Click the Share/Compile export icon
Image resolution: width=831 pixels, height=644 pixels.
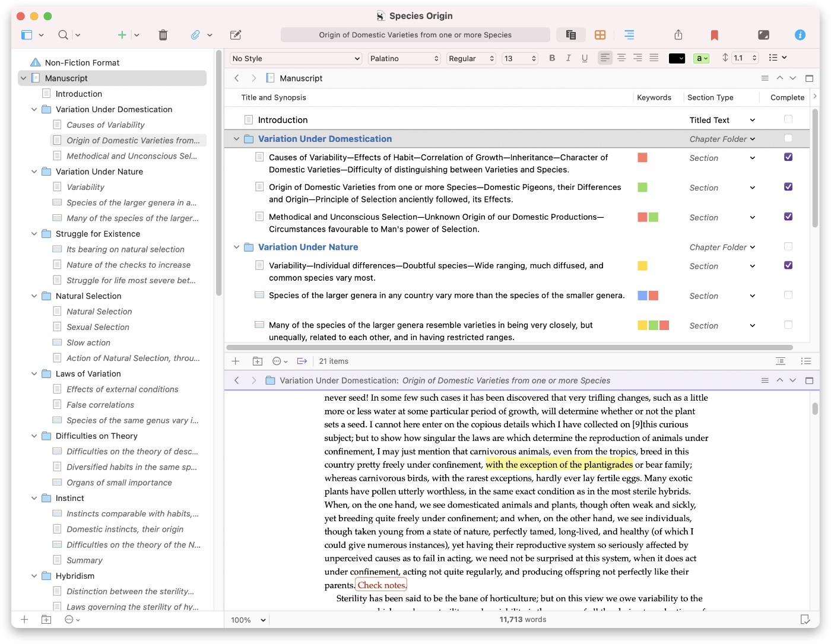(x=678, y=35)
